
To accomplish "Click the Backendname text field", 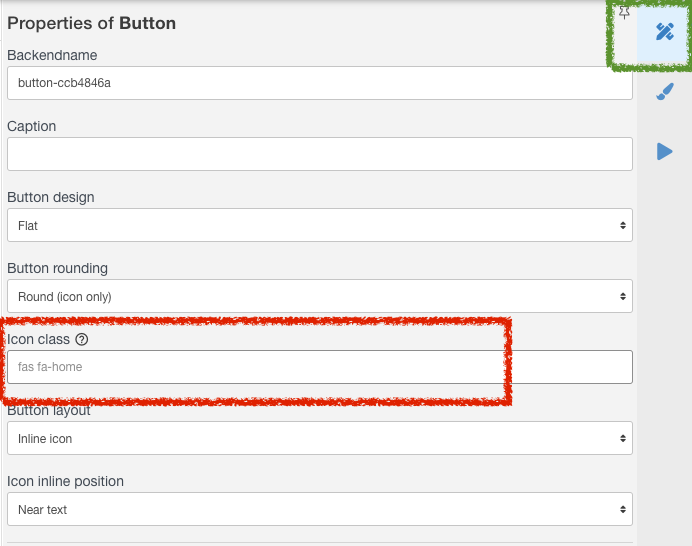I will coord(320,83).
